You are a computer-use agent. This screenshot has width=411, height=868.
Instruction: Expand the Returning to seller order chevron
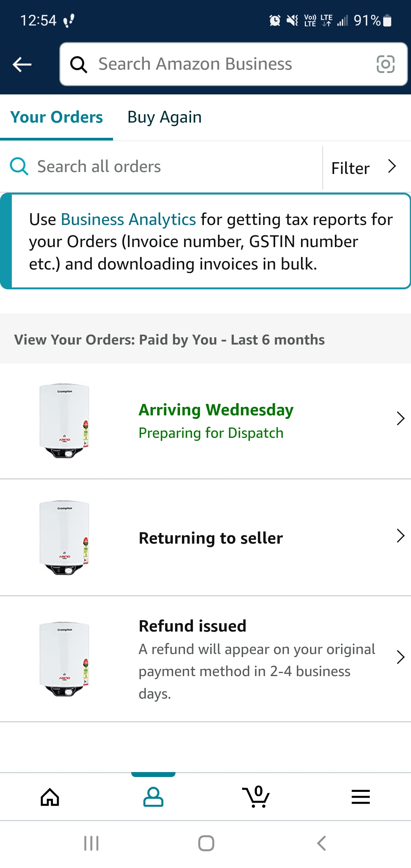[400, 536]
